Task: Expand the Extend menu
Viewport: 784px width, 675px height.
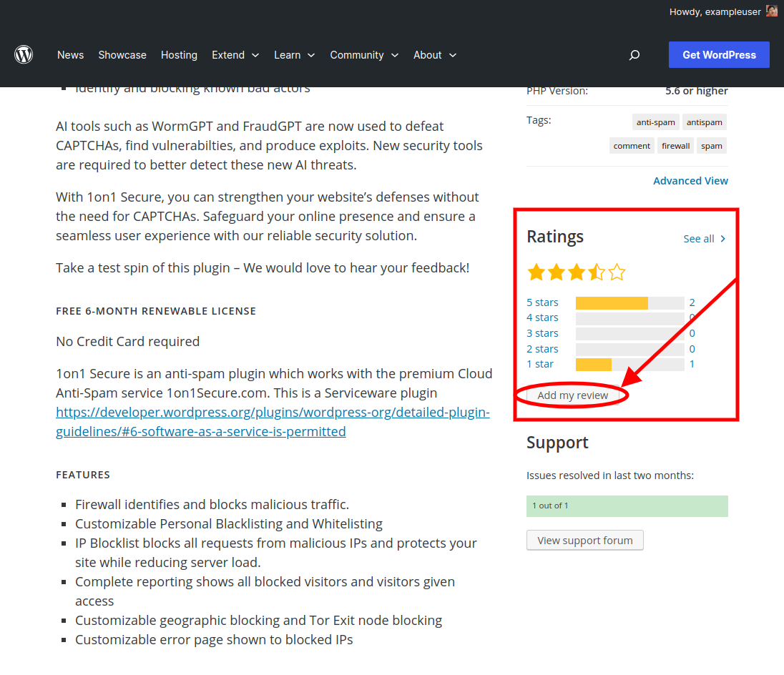Action: [235, 55]
